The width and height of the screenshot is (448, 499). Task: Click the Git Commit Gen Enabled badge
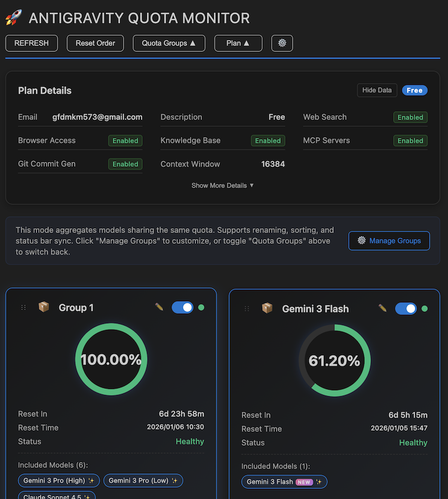pos(125,164)
